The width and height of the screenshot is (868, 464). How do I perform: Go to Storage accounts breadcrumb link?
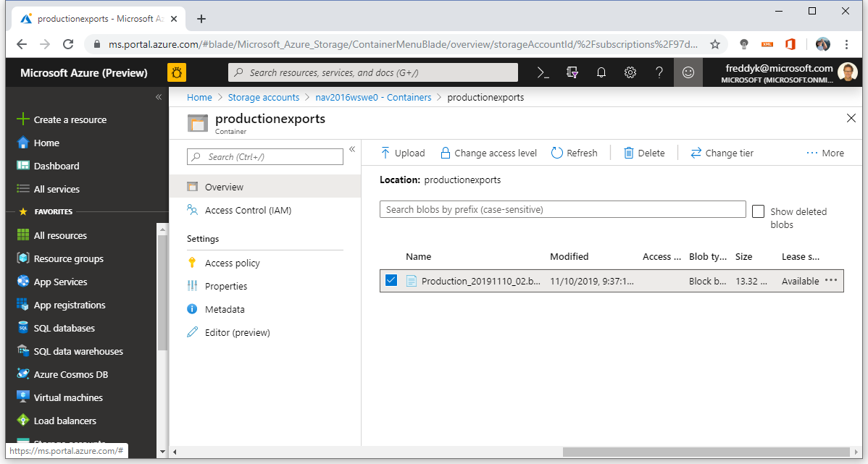[264, 97]
